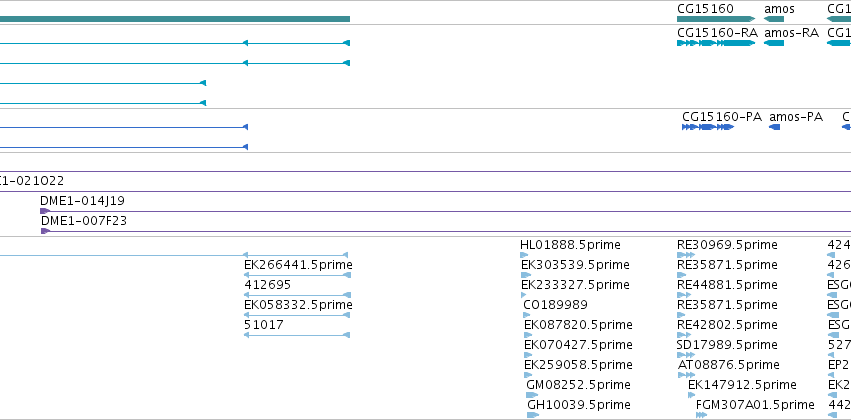The width and height of the screenshot is (851, 420).
Task: Select the EK058332.5prime alignment line
Action: pos(297,315)
